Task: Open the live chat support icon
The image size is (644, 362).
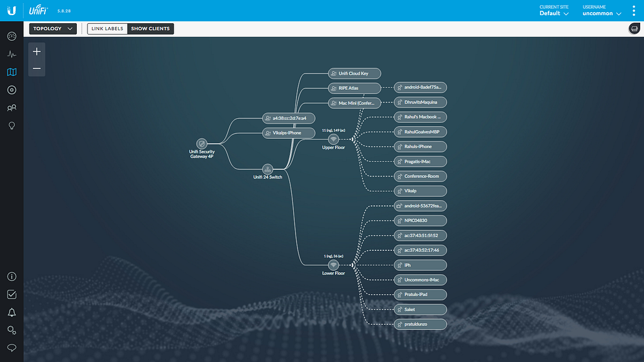Action: [x=11, y=348]
